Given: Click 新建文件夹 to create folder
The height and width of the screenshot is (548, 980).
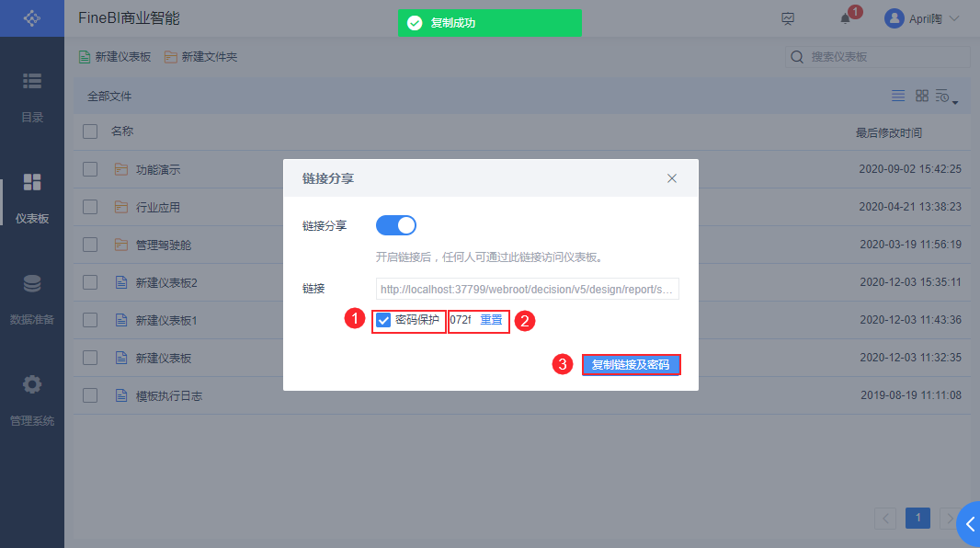Looking at the screenshot, I should coord(200,57).
